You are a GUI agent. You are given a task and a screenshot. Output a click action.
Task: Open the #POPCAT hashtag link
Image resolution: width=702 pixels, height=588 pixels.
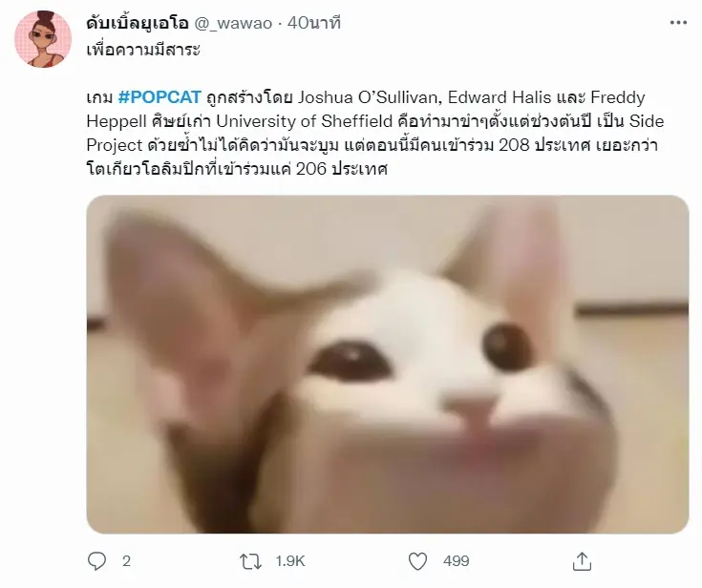pos(160,97)
